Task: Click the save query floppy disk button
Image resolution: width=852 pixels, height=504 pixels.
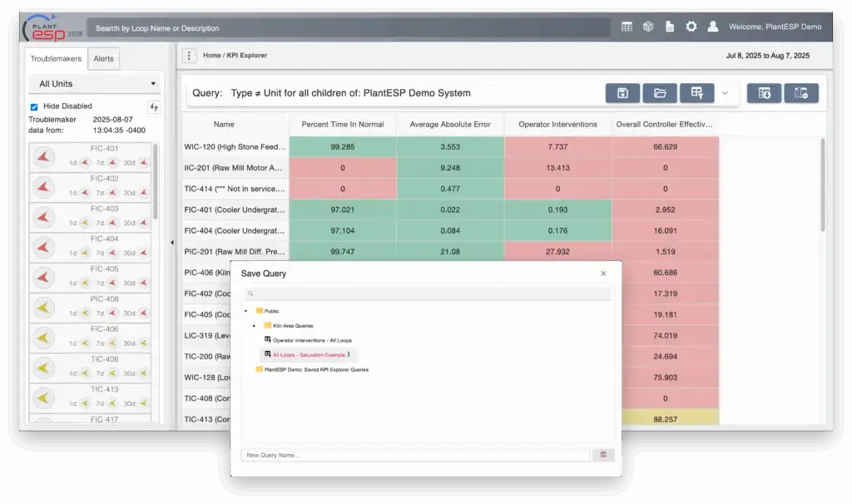Action: tap(622, 93)
